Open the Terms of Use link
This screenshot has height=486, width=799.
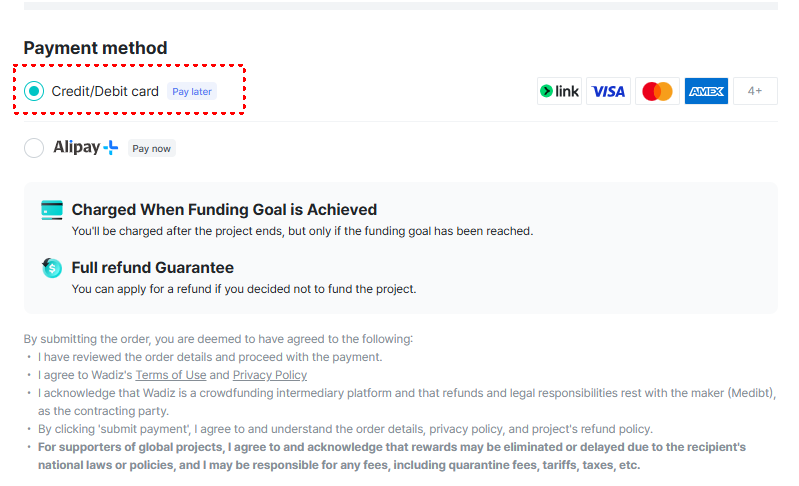coord(171,375)
